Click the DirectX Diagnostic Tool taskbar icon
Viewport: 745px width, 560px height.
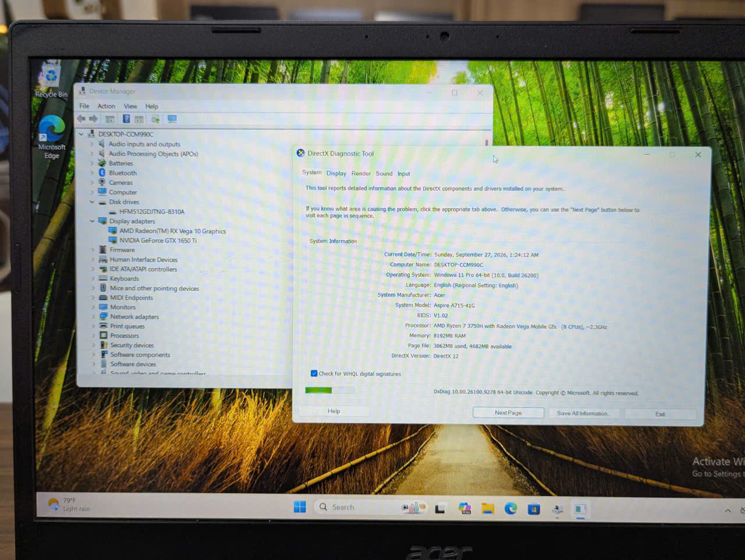click(x=580, y=510)
